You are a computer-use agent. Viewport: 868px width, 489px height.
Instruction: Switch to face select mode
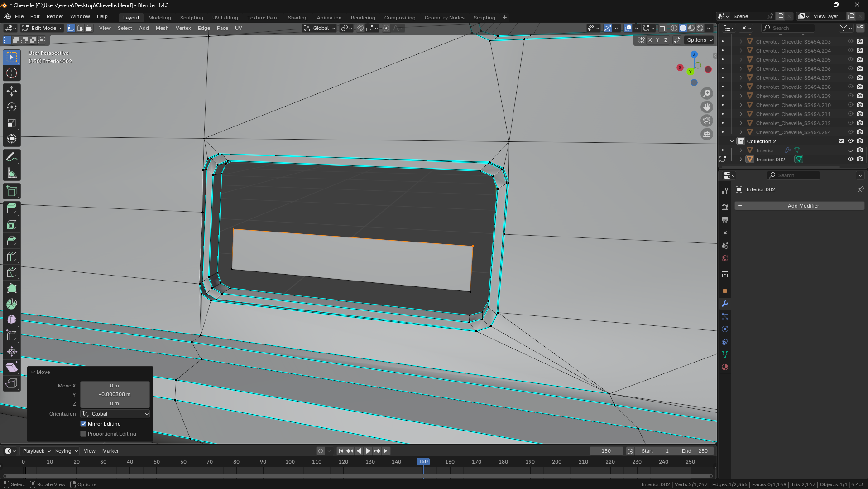click(x=89, y=28)
